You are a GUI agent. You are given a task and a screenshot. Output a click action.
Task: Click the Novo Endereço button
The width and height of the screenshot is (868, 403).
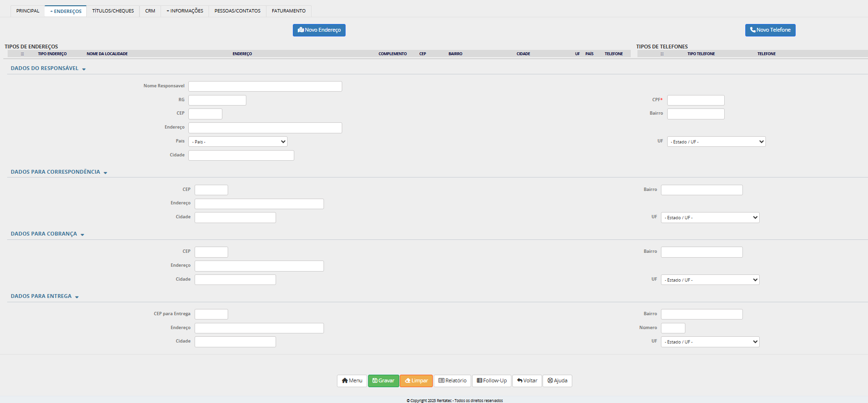319,30
